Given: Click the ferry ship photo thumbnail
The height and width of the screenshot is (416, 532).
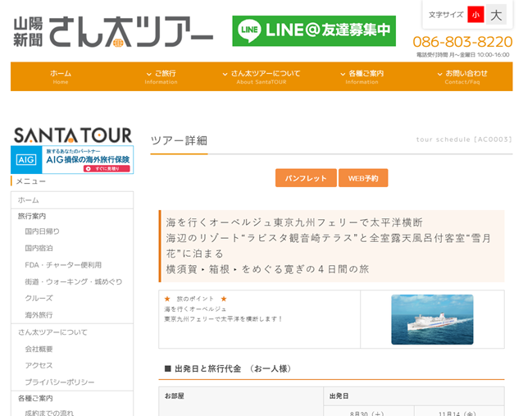Looking at the screenshot, I should tap(432, 319).
